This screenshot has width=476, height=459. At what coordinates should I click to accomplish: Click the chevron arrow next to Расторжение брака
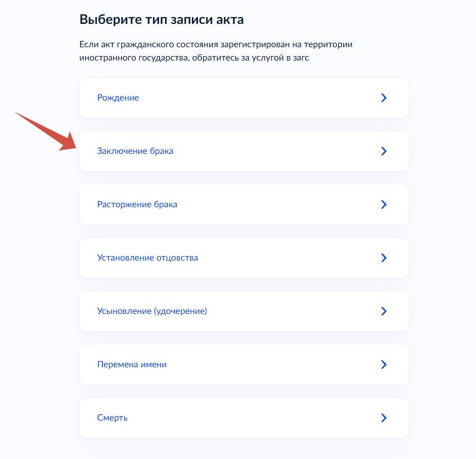[384, 204]
